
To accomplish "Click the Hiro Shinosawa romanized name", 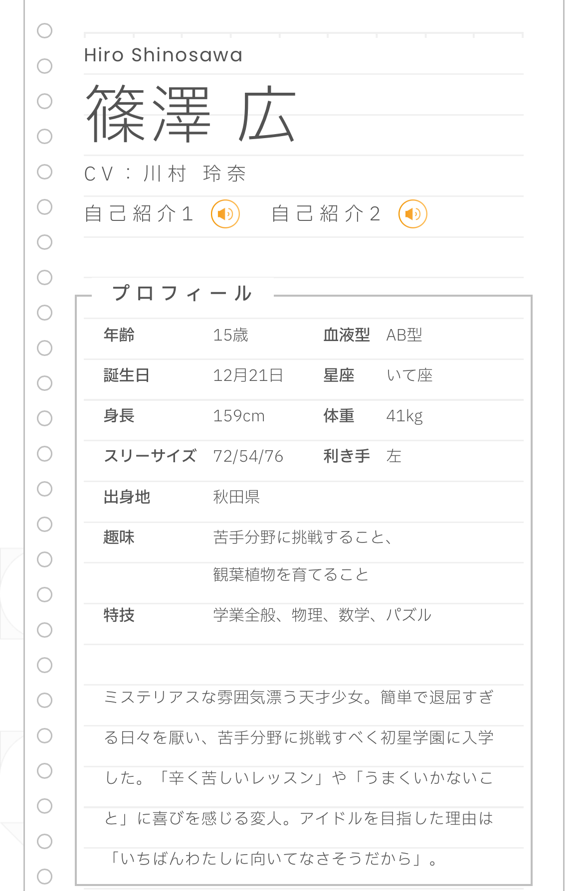I will click(163, 55).
